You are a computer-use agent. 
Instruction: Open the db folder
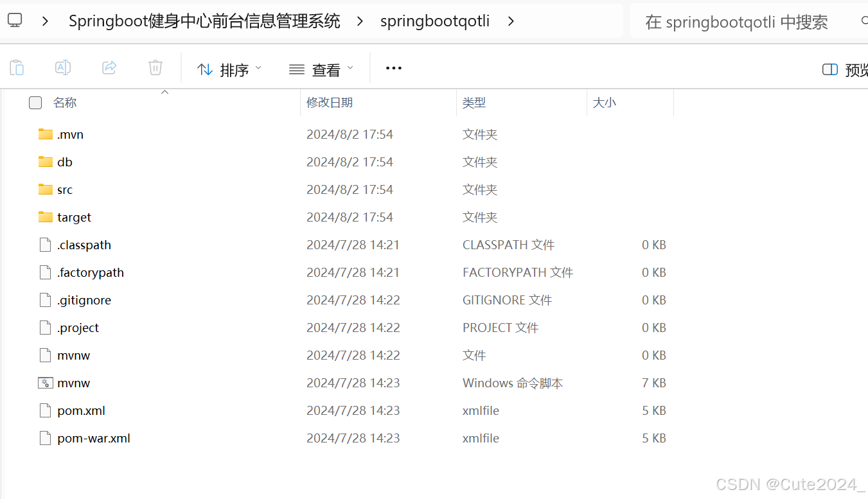point(64,162)
